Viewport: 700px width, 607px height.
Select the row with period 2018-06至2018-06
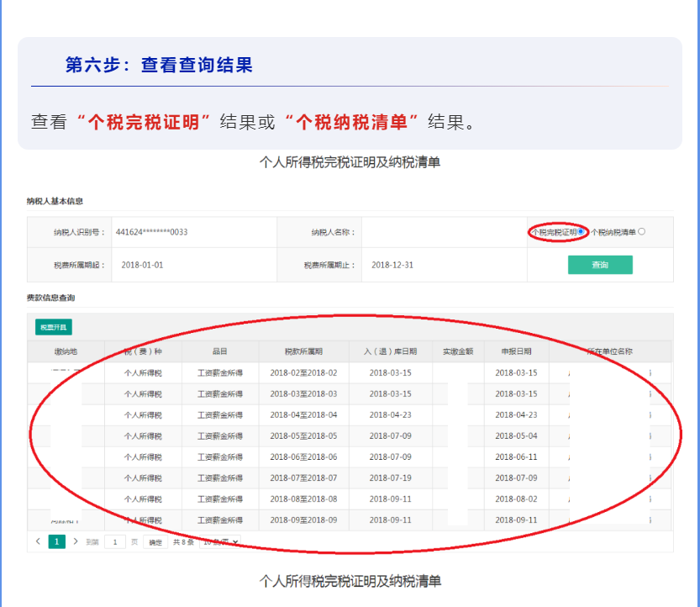303,457
